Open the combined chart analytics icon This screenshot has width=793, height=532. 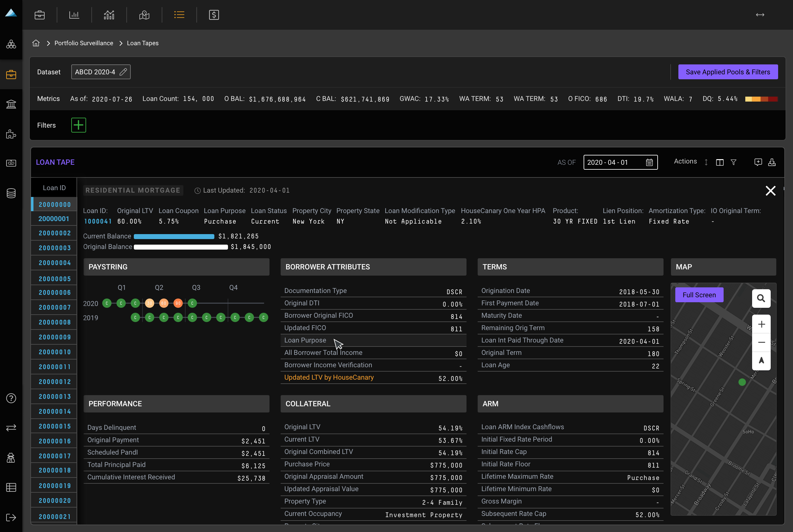109,15
